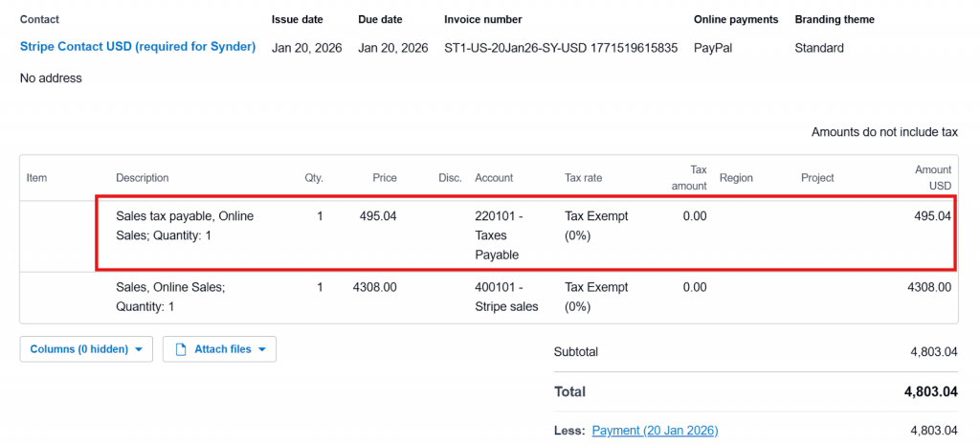Click the Account column header
980x445 pixels.
[494, 178]
